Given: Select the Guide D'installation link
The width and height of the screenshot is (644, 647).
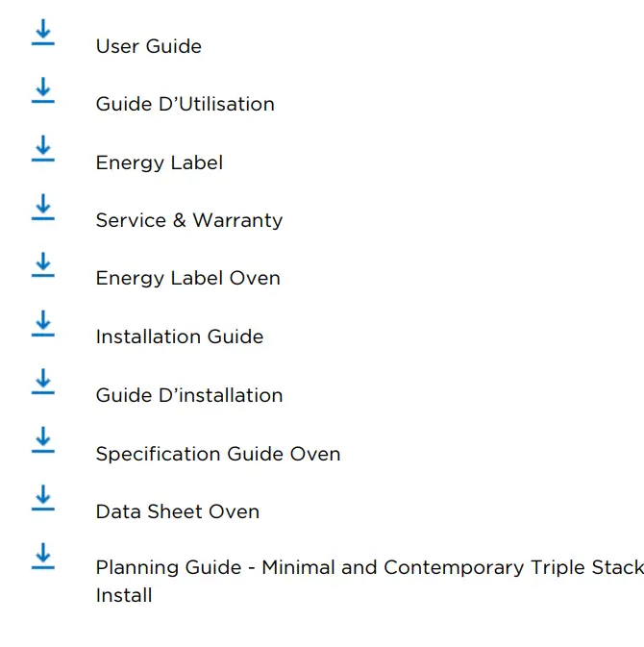Looking at the screenshot, I should 188,395.
